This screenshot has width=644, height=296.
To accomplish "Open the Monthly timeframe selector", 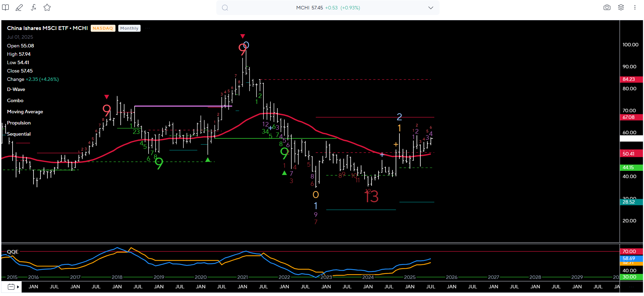I will point(129,28).
